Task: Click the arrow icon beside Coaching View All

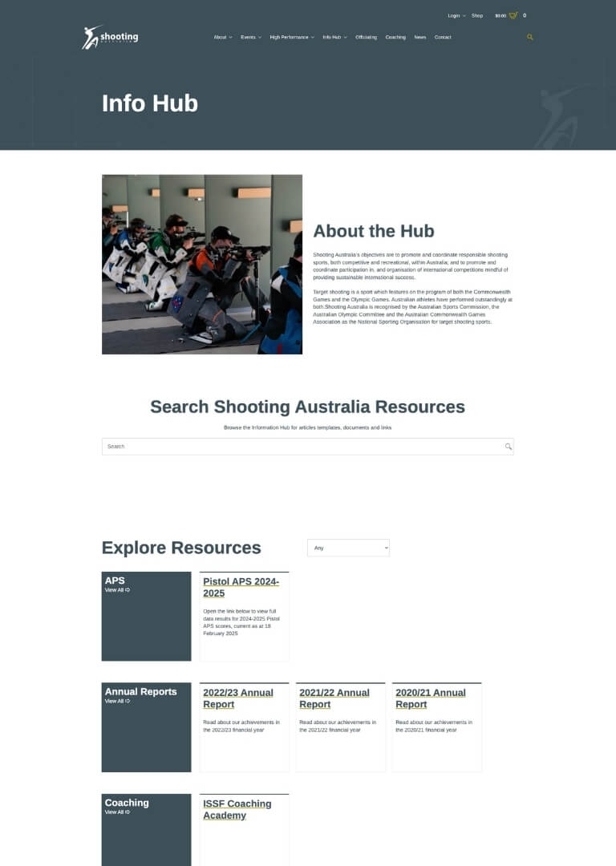Action: [x=128, y=811]
